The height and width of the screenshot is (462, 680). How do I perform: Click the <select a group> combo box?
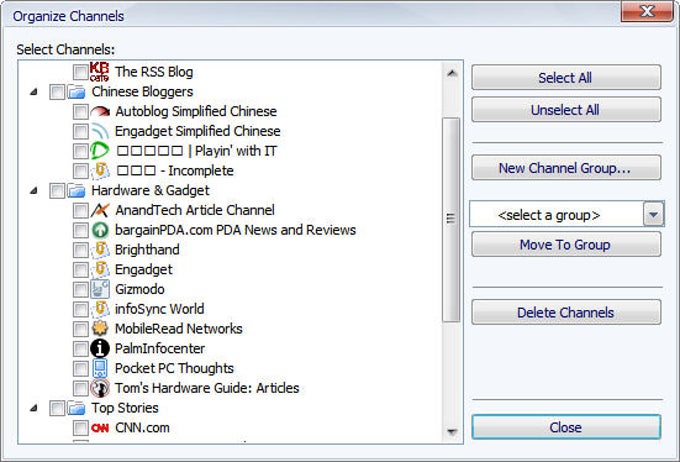[566, 214]
